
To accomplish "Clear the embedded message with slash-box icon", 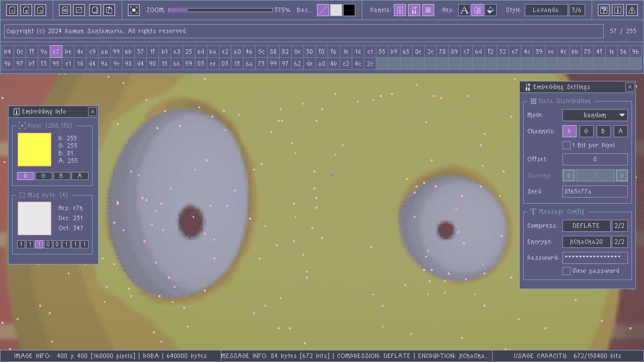I will point(79,10).
